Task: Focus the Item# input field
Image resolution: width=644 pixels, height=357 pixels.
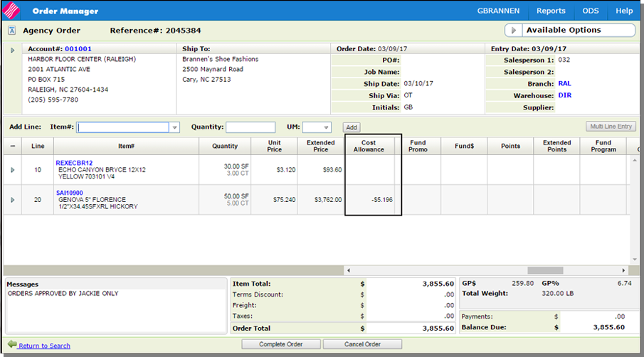Action: (123, 127)
